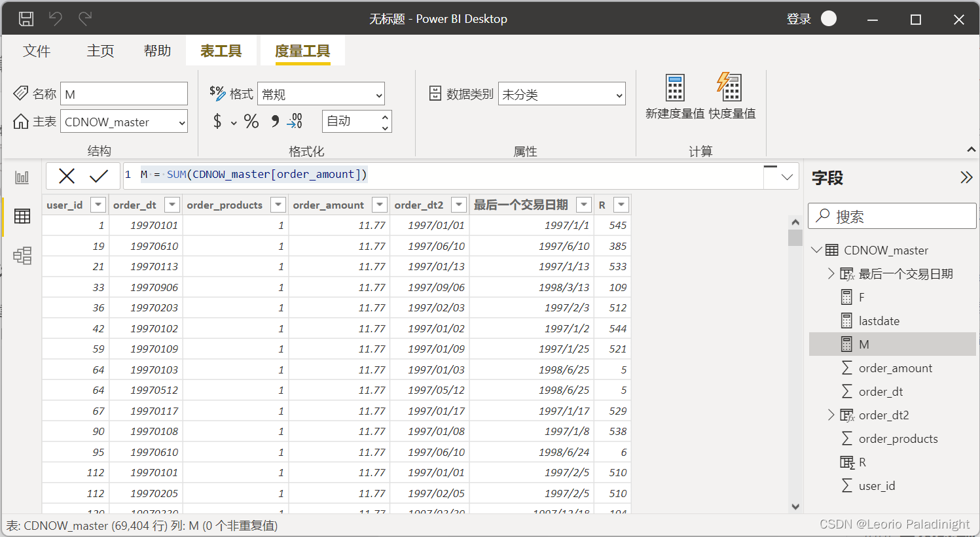Expand the formula bar with chevron

point(787,176)
